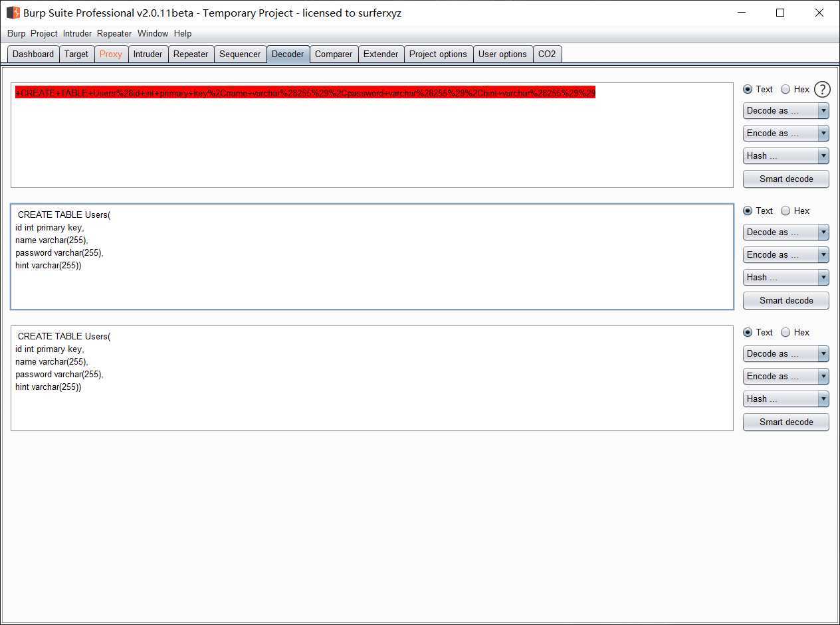Image resolution: width=840 pixels, height=625 pixels.
Task: Click 'hint varchar(255))' in third panel
Action: pyautogui.click(x=48, y=387)
